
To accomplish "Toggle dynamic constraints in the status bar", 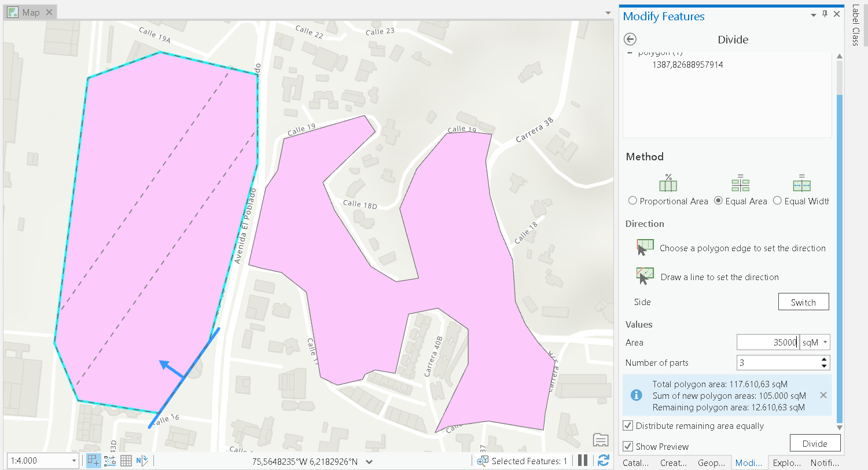I will click(109, 461).
